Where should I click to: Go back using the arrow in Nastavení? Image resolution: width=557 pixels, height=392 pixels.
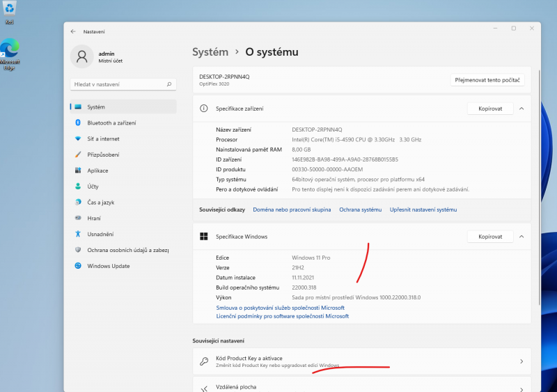[x=73, y=31]
